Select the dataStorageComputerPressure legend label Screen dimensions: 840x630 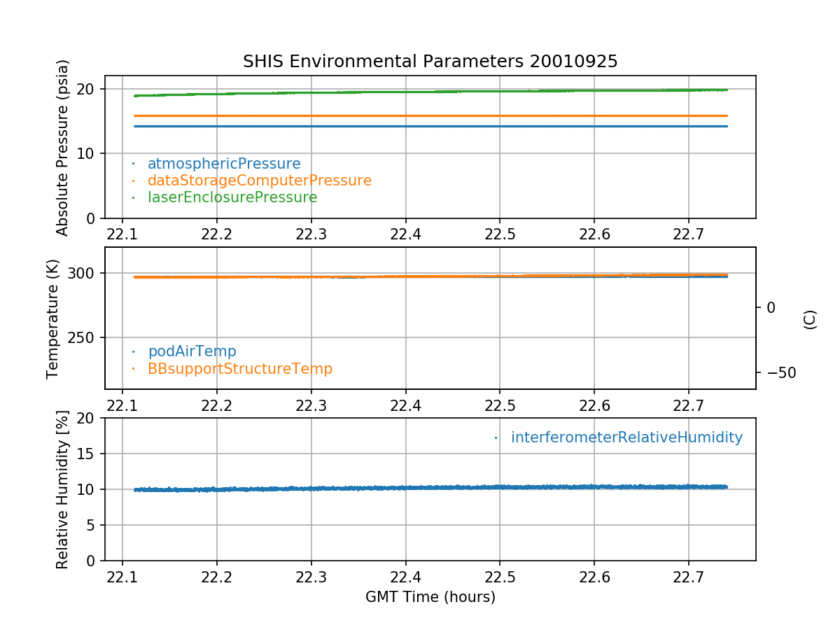coord(259,181)
